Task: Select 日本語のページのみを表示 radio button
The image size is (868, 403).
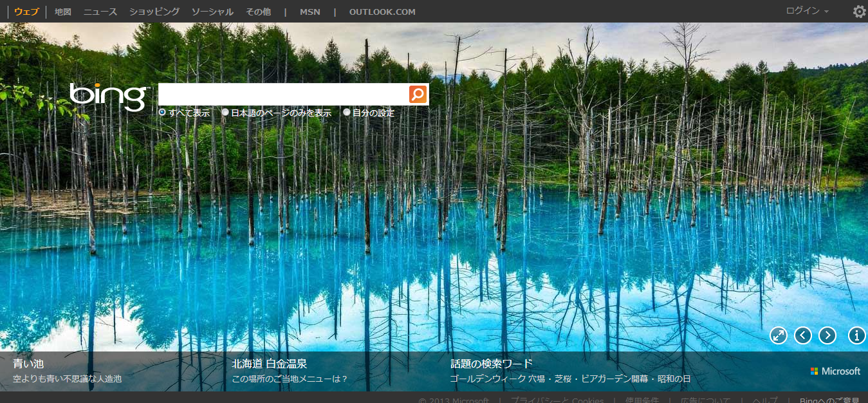Action: 225,113
